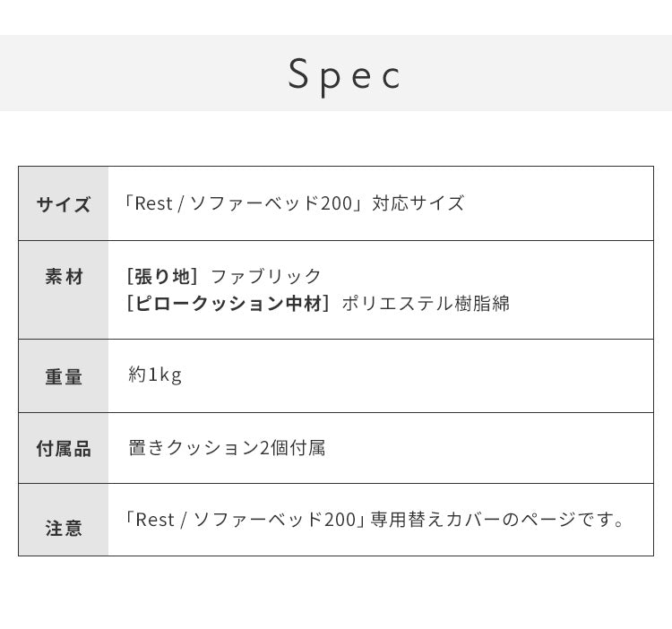Click the 対応サイズ text in size row
Viewport: 672px width, 629px height.
[x=418, y=203]
